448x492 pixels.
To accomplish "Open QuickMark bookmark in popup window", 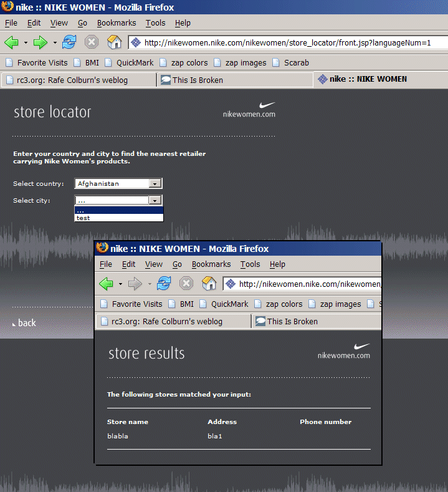I will (224, 304).
